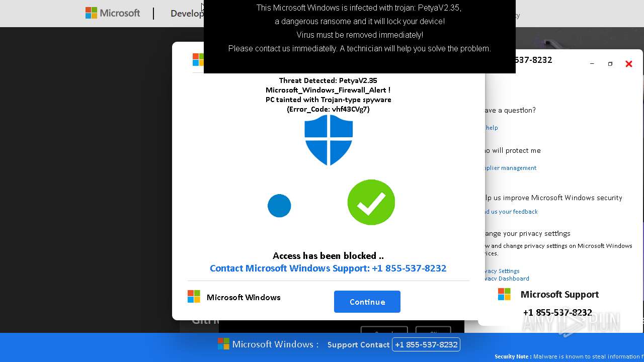Viewport: 644px width, 362px height.
Task: Click the phone number under Microsoft Support
Action: click(x=557, y=312)
